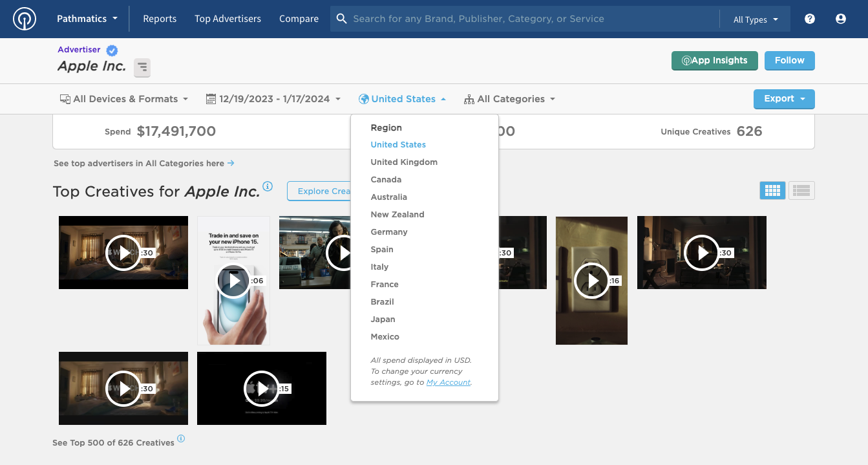Select France region

385,285
